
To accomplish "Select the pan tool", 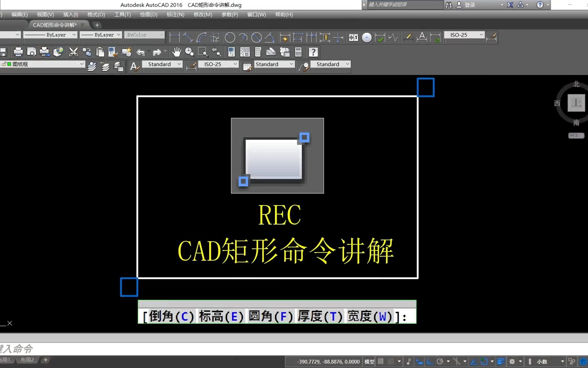I will (177, 52).
